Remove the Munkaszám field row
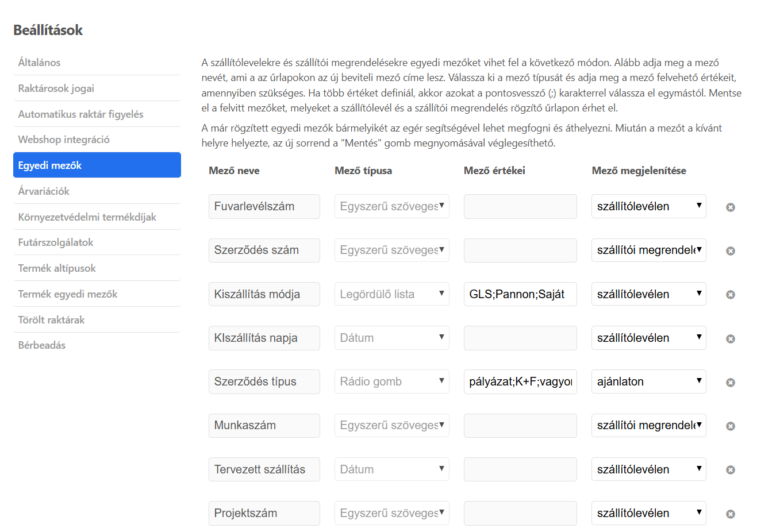 tap(731, 426)
